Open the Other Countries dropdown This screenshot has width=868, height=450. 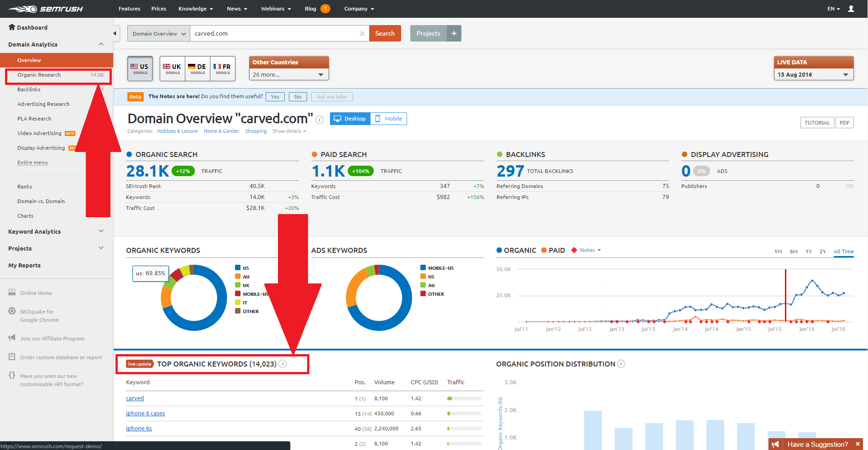tap(288, 74)
